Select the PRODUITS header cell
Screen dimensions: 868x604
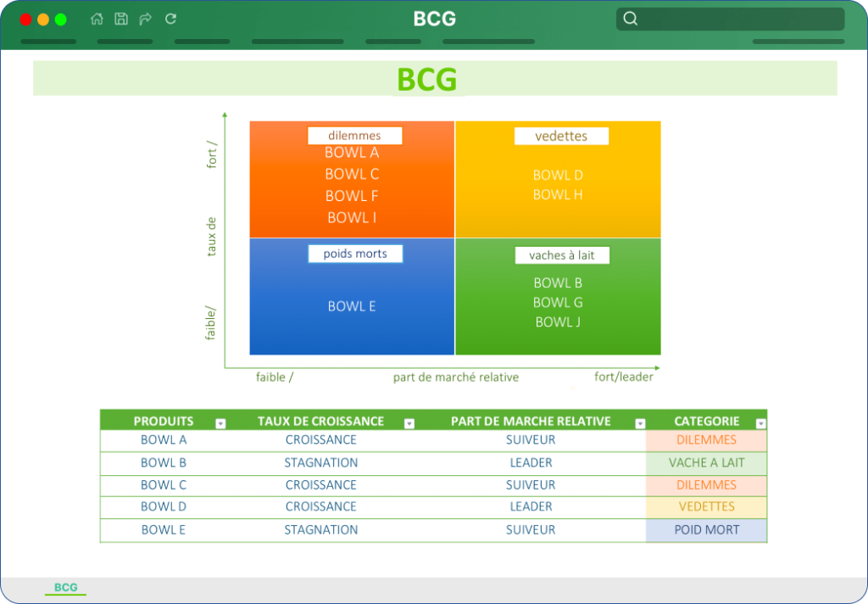(164, 421)
